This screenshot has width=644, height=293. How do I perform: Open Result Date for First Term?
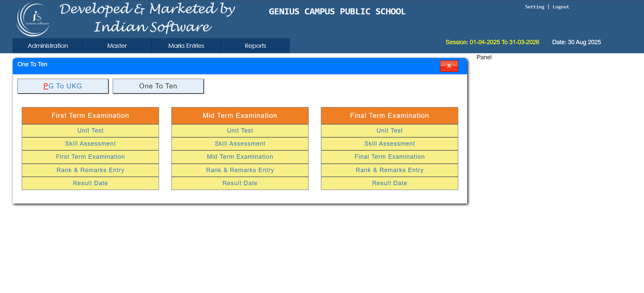click(90, 183)
